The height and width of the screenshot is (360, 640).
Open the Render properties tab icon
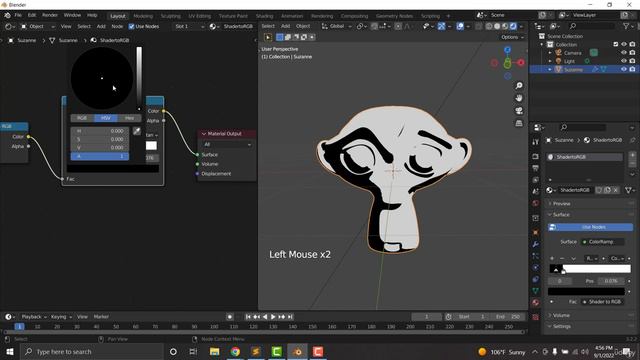click(536, 157)
